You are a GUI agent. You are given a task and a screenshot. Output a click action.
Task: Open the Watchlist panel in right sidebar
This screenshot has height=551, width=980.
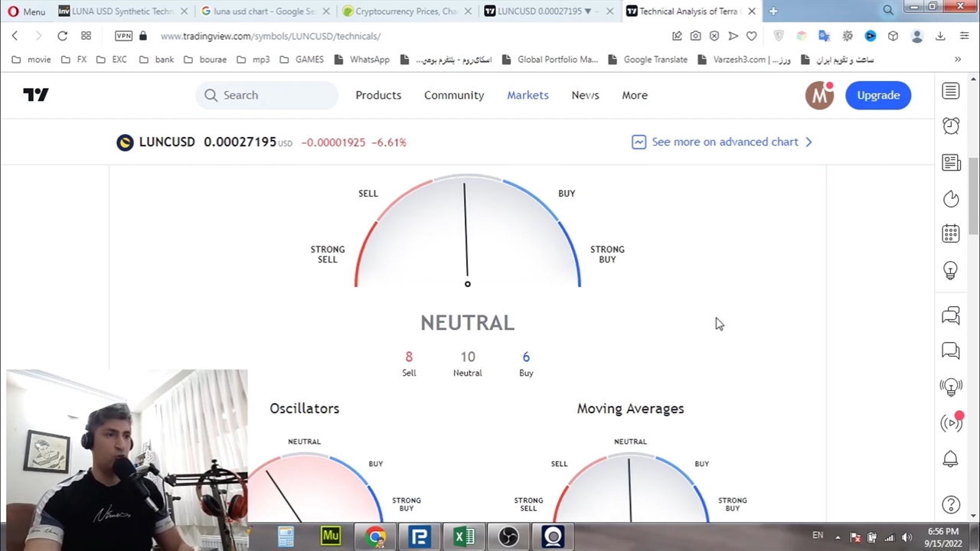tap(950, 92)
